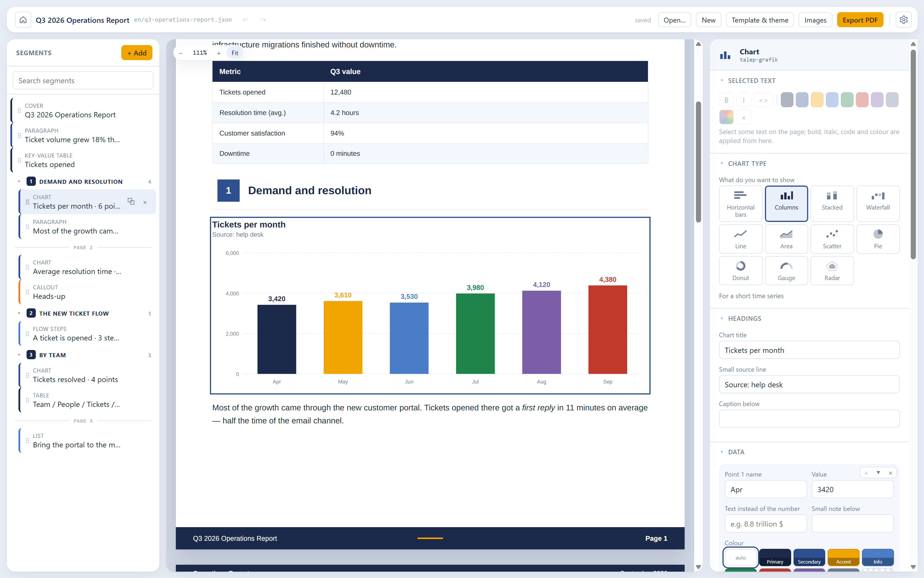Viewport: 924px width, 578px height.
Task: Zoom out with the minus icon
Action: pos(180,53)
